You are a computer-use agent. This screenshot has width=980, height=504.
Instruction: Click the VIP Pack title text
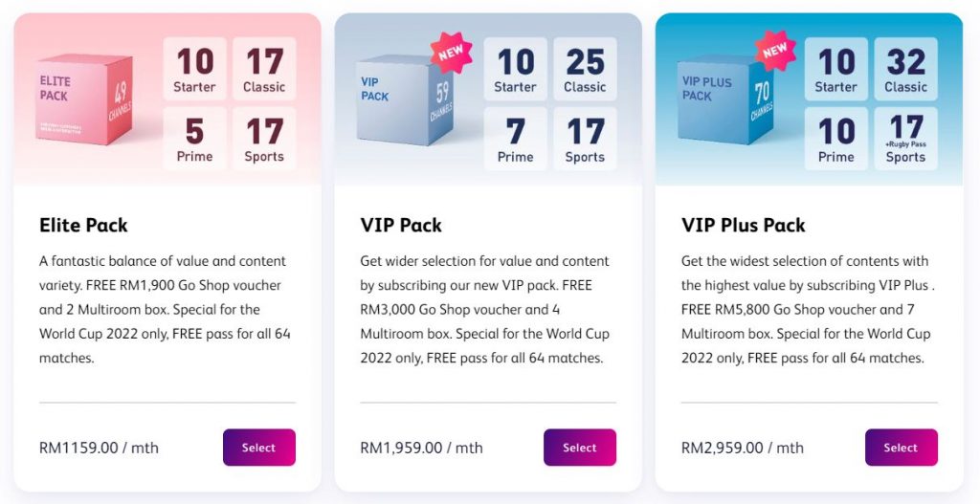pos(401,225)
